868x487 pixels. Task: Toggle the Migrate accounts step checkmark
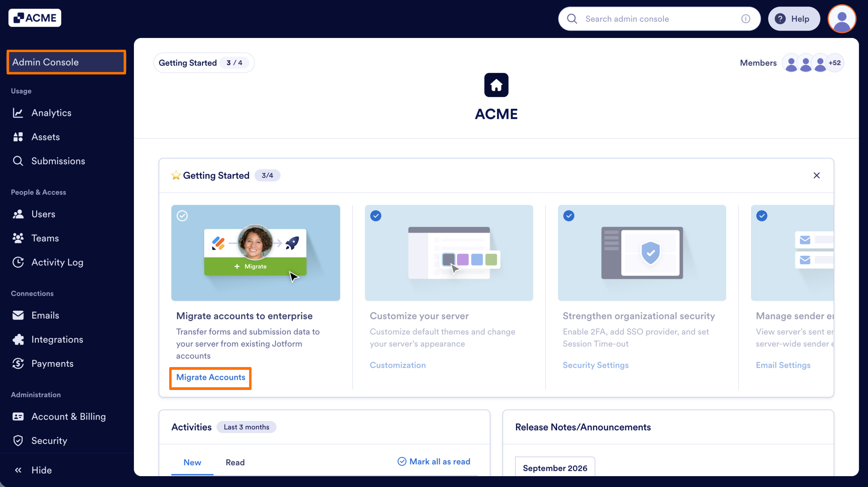coord(182,216)
